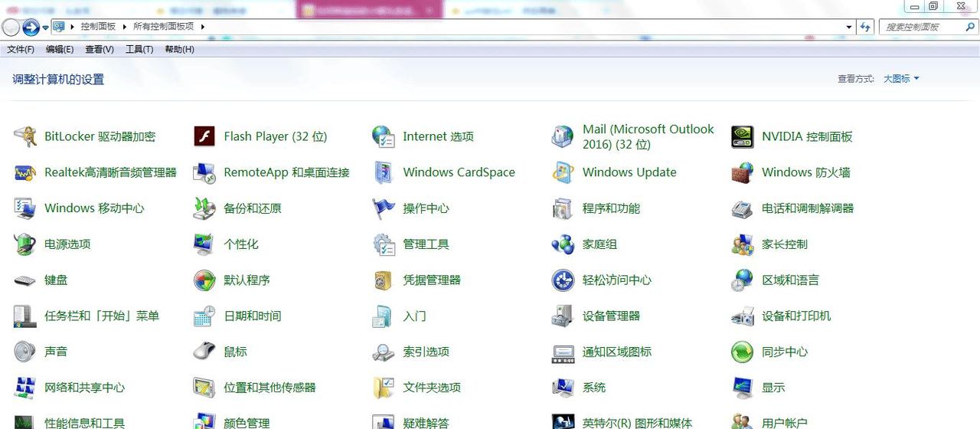Image resolution: width=980 pixels, height=429 pixels.
Task: Open the 默认程序 icon
Action: [x=204, y=280]
